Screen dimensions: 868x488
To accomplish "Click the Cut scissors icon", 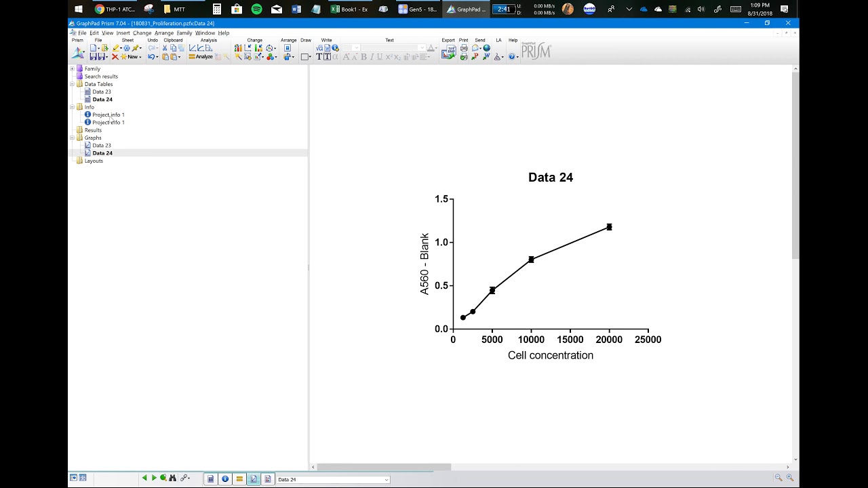I will pos(165,48).
